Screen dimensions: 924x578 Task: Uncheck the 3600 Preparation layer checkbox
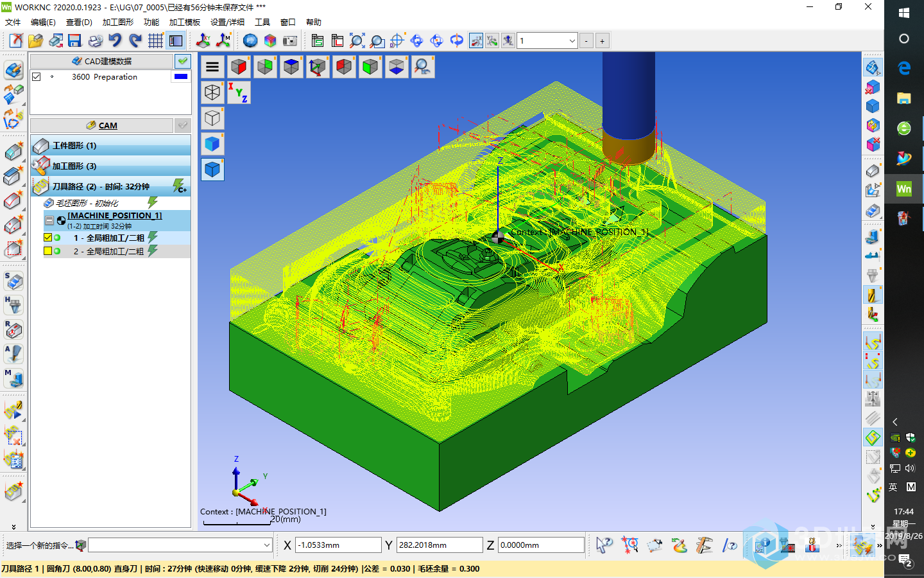point(37,76)
